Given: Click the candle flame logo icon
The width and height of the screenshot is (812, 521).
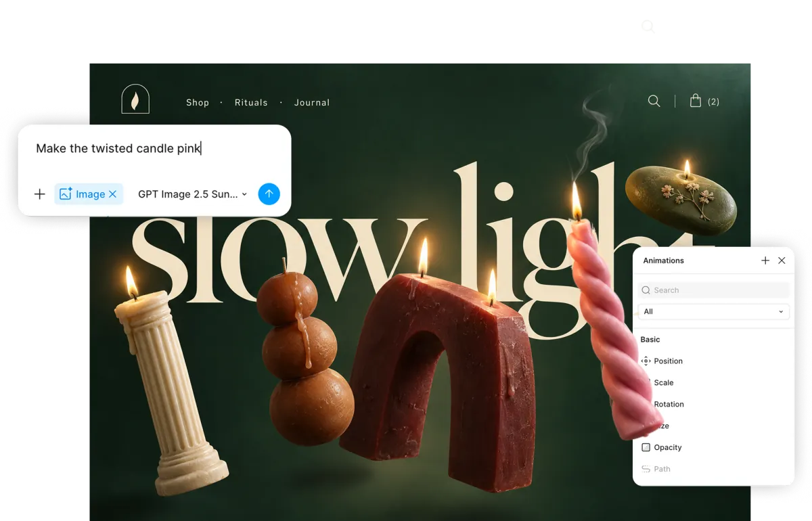Looking at the screenshot, I should pyautogui.click(x=135, y=99).
